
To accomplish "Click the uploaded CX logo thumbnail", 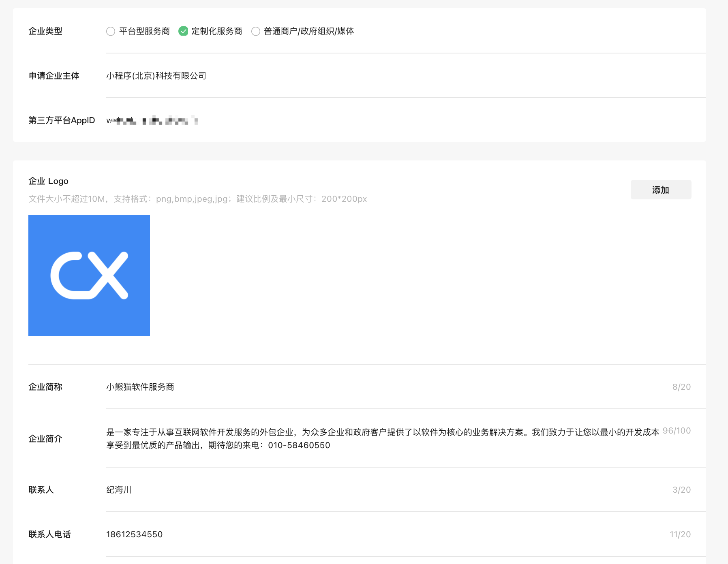I will click(89, 276).
